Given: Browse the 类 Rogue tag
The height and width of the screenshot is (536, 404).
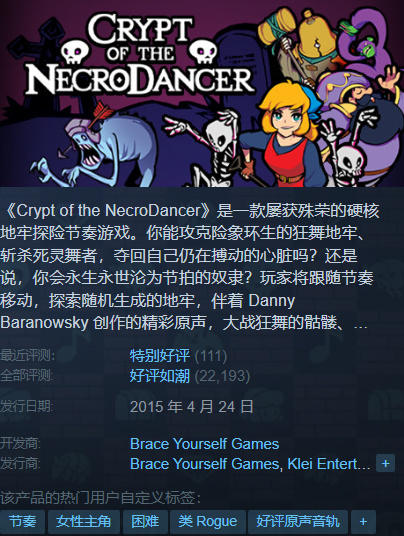Looking at the screenshot, I should tap(208, 522).
